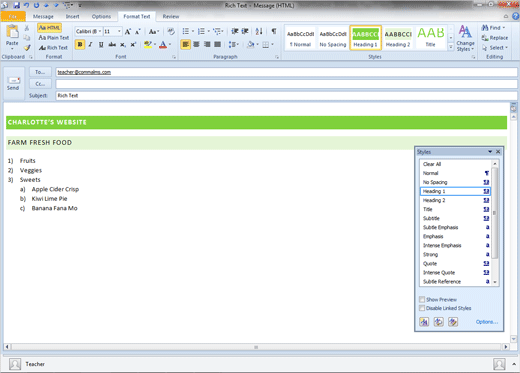This screenshot has height=373, width=520.
Task: Expand the Styles gallery more arrow
Action: click(x=451, y=47)
